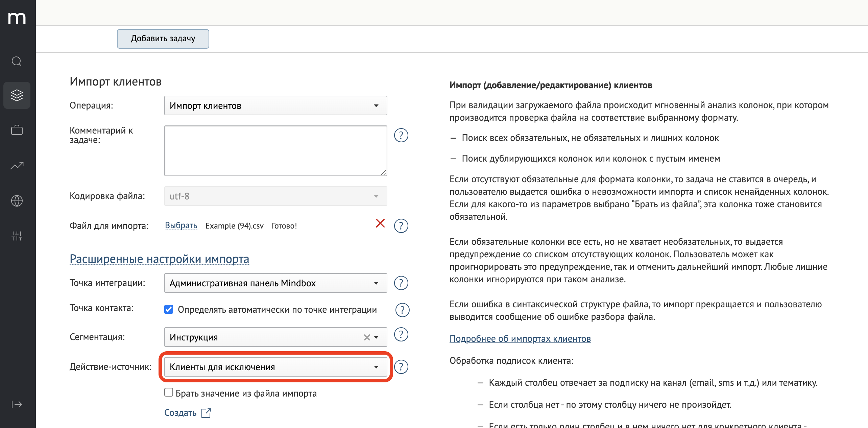Viewport: 868px width, 428px height.
Task: Expand the sidebar with the arrow icon
Action: (x=17, y=404)
